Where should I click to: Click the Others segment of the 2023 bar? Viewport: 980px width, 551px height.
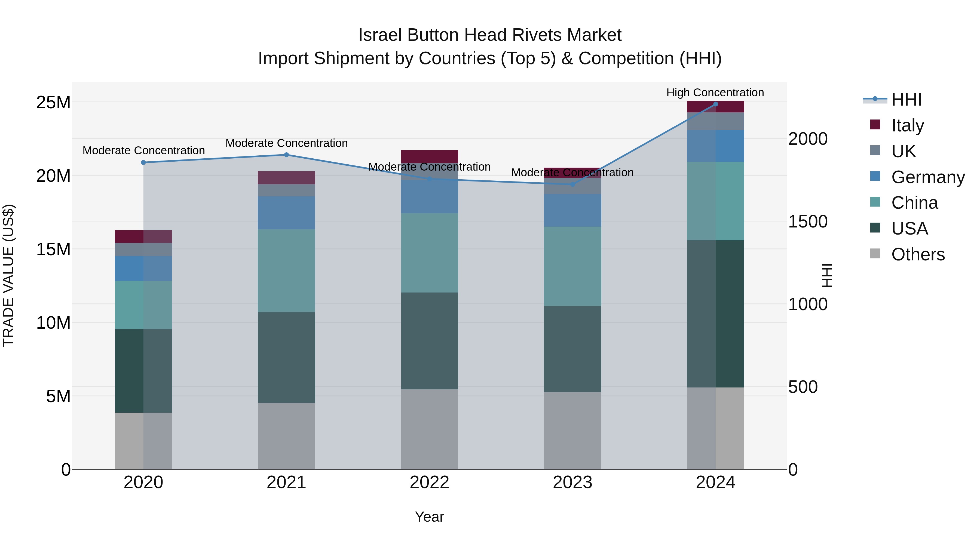click(572, 431)
